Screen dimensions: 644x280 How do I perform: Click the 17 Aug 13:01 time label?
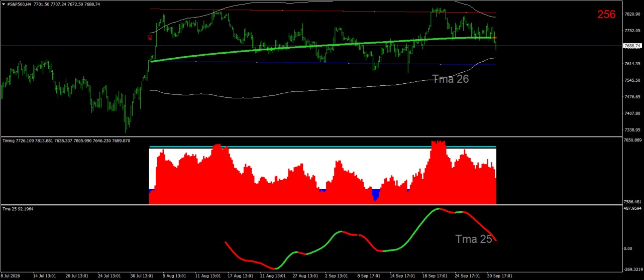(x=241, y=276)
